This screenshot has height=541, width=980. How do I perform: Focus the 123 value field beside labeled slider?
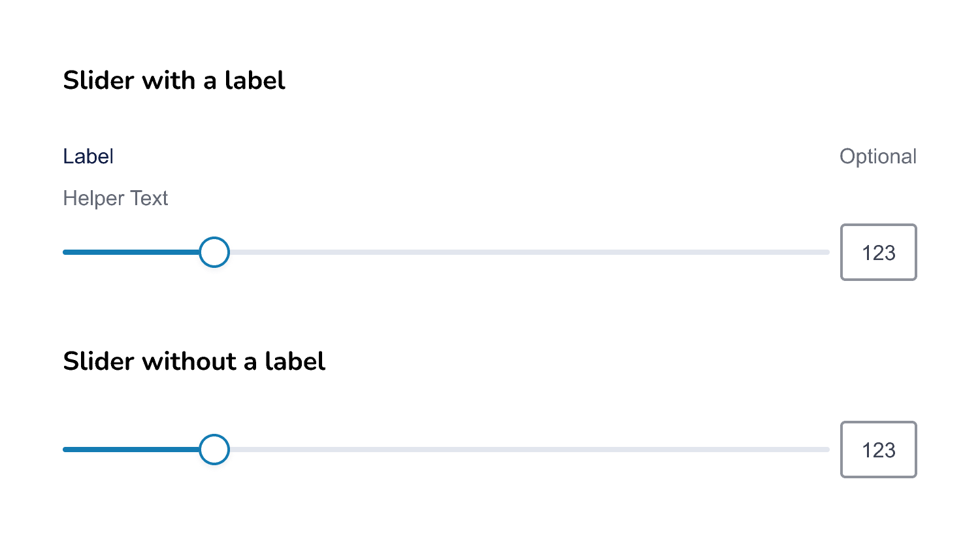878,252
